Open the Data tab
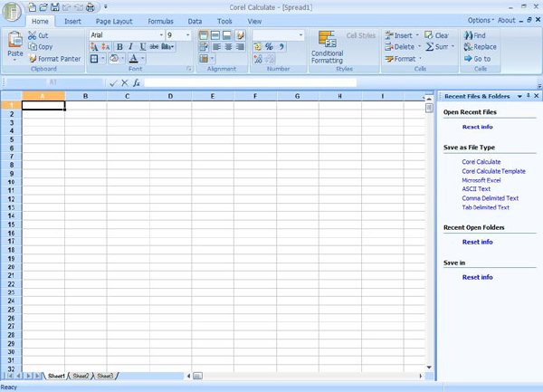 click(195, 22)
